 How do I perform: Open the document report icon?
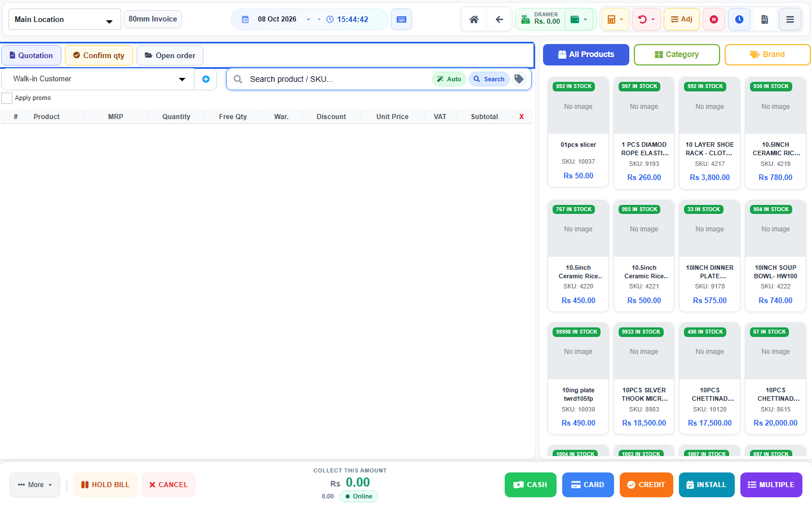point(765,19)
